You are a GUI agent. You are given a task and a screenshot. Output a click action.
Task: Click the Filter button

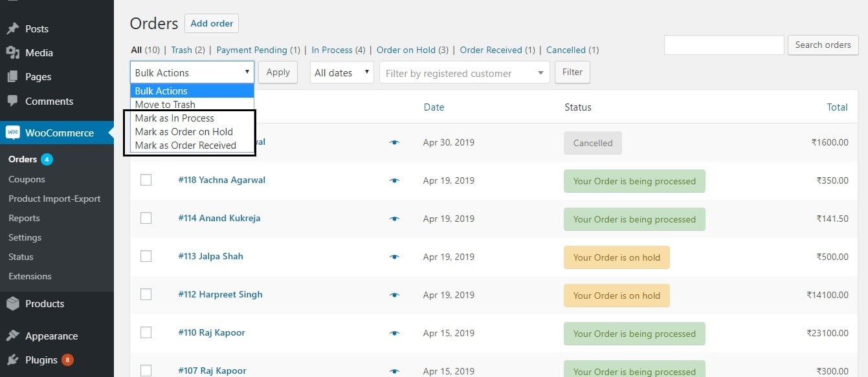pos(572,72)
